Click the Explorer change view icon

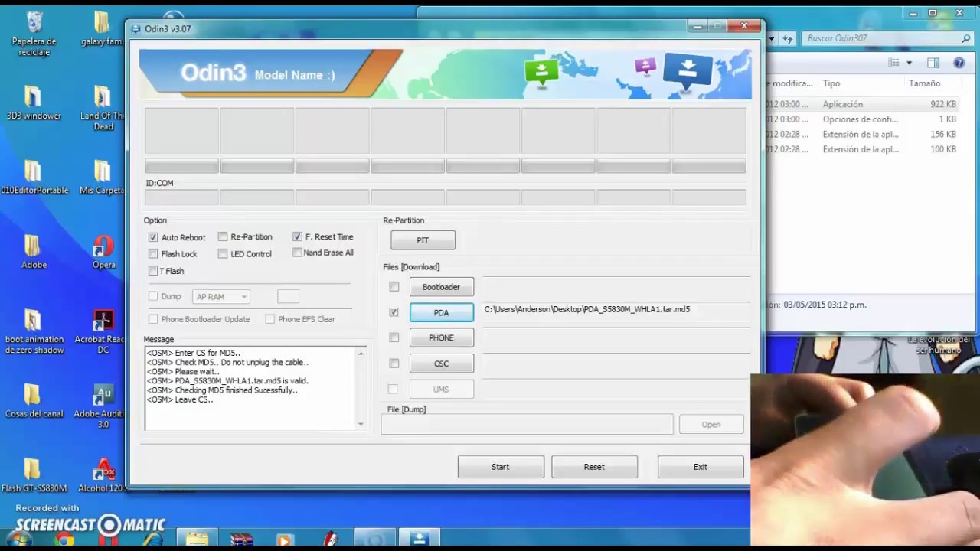pos(894,63)
